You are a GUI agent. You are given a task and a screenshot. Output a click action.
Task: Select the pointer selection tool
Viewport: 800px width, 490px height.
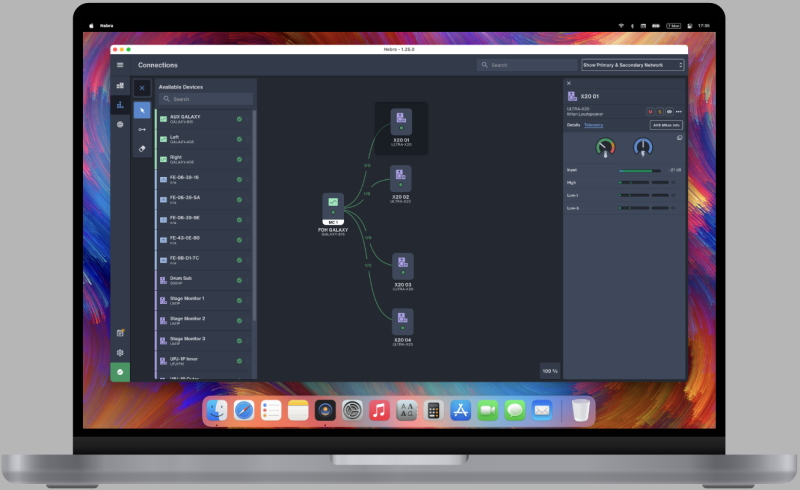pyautogui.click(x=142, y=109)
